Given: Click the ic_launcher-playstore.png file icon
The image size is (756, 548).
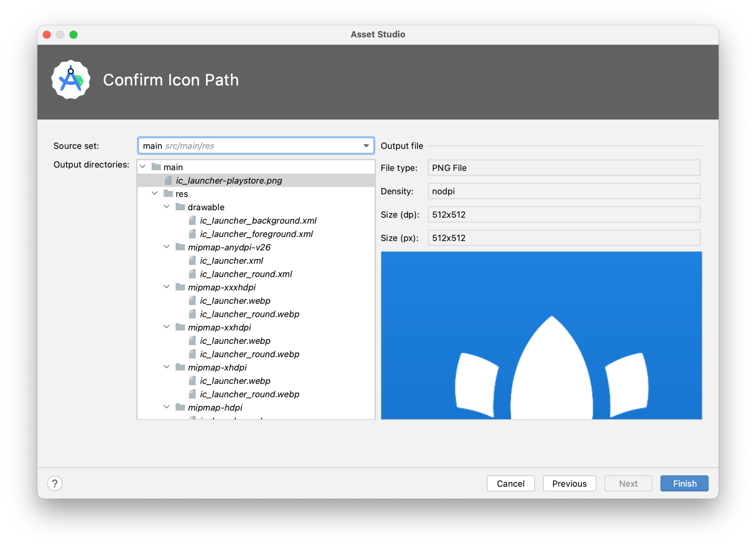Looking at the screenshot, I should click(x=168, y=180).
